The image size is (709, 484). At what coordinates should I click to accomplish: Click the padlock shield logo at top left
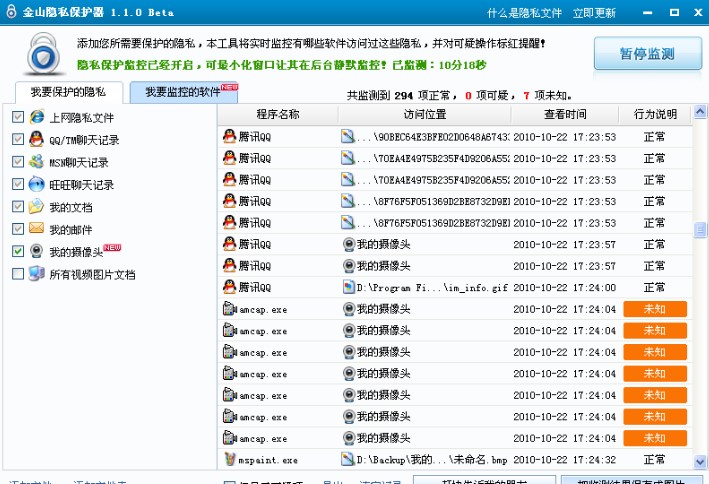click(43, 54)
